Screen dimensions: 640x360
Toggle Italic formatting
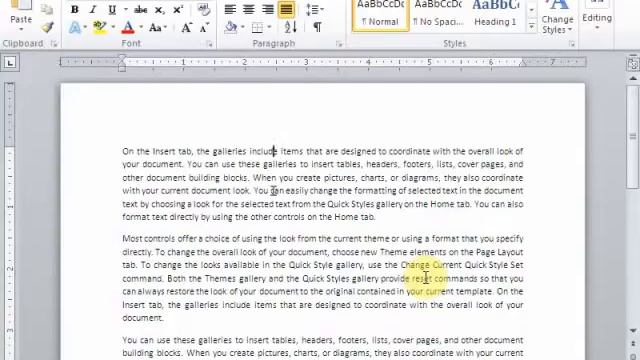click(93, 9)
